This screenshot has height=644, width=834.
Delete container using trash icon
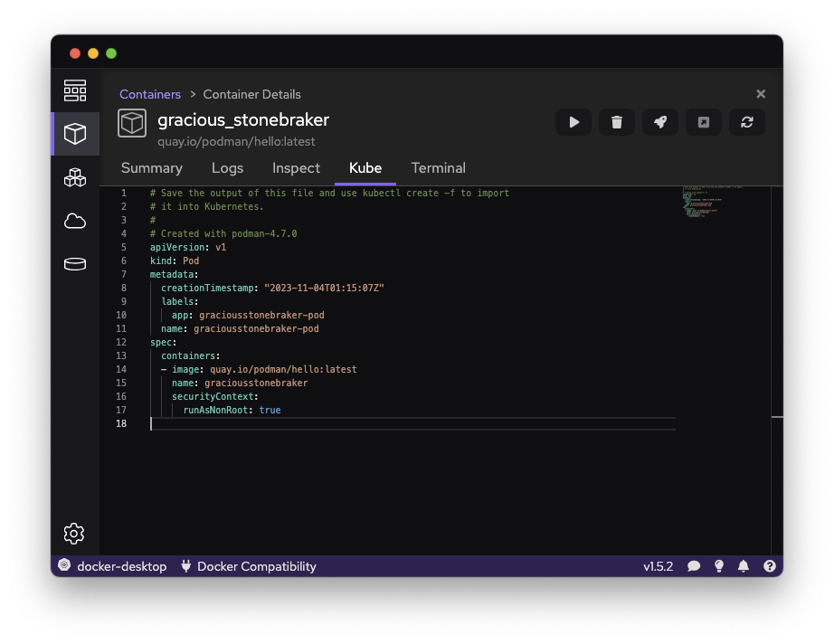[617, 122]
